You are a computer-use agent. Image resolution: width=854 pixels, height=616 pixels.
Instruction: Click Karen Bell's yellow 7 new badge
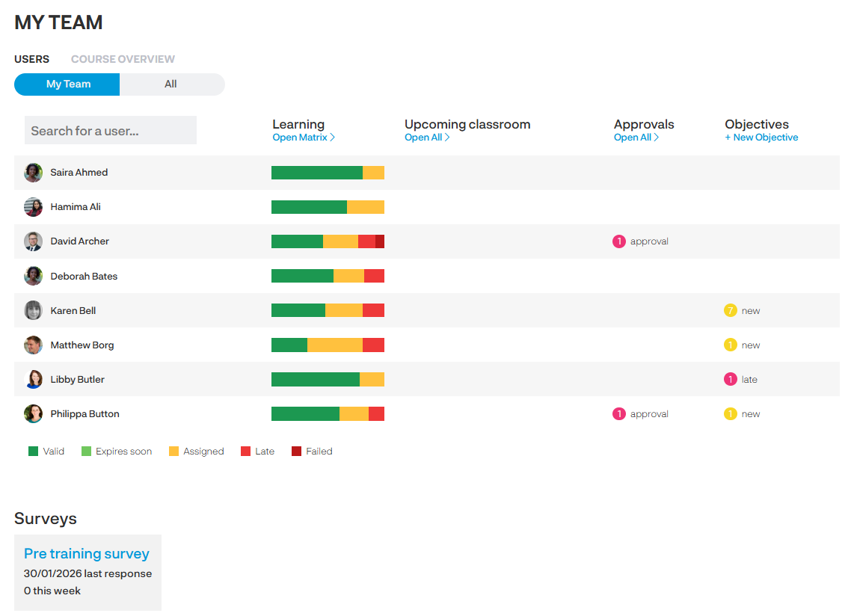(x=730, y=310)
